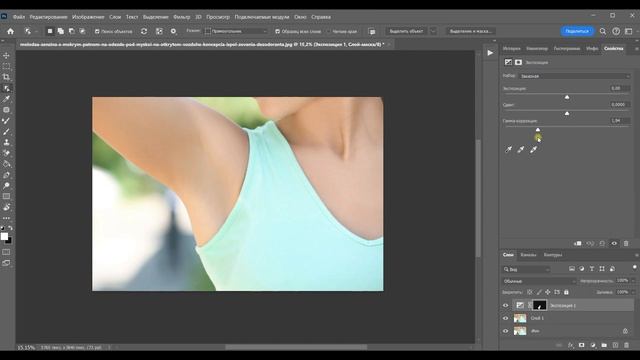This screenshot has width=640, height=360.
Task: Toggle Lock All padlock in Layers panel
Action: [x=566, y=292]
